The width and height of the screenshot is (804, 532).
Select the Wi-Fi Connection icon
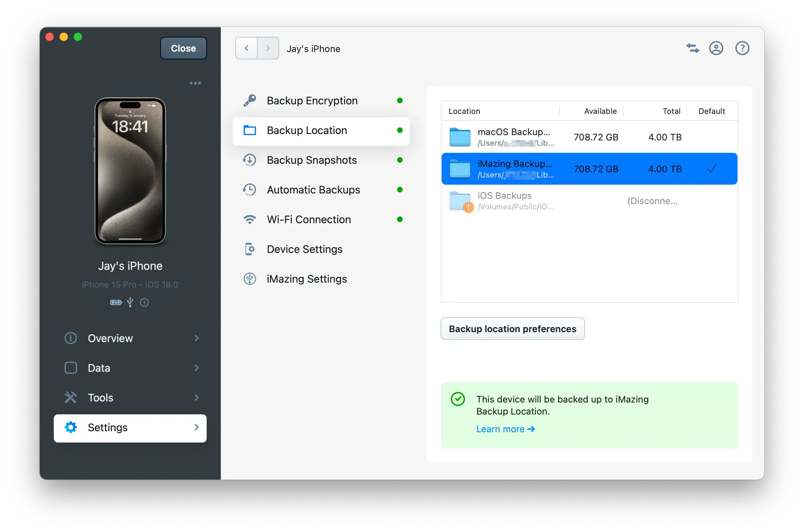point(250,219)
